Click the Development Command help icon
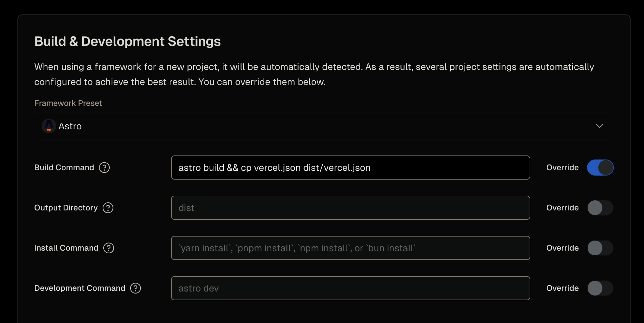The width and height of the screenshot is (644, 323). tap(136, 288)
